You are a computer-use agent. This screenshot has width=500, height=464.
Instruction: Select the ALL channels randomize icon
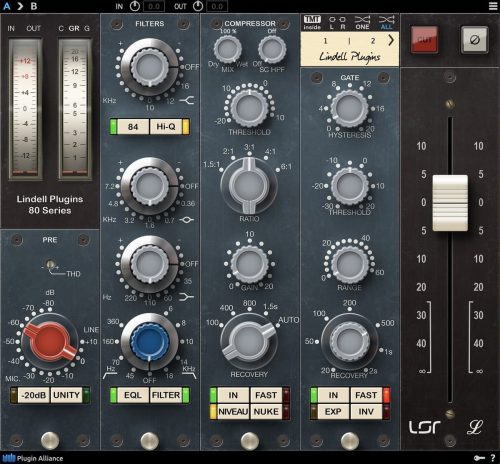tap(387, 22)
